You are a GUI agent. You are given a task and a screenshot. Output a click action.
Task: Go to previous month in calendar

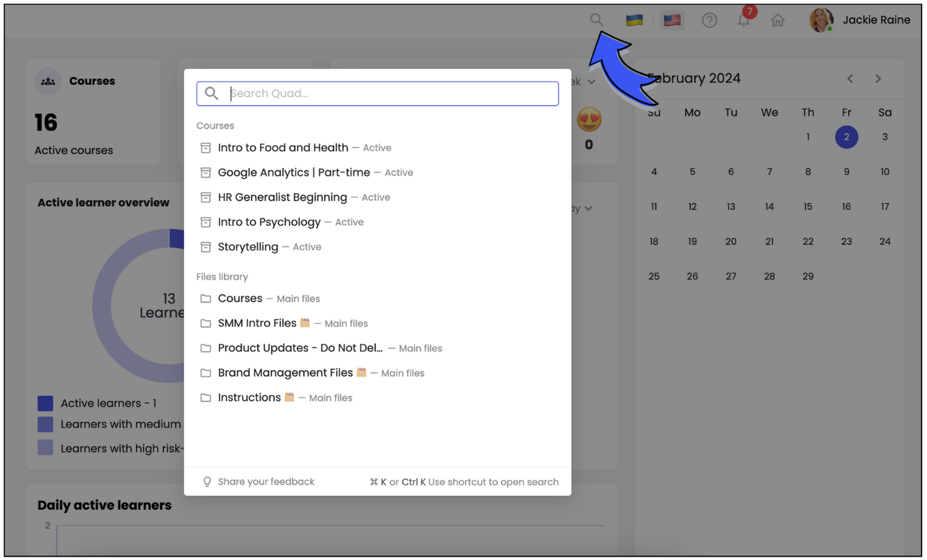click(850, 79)
